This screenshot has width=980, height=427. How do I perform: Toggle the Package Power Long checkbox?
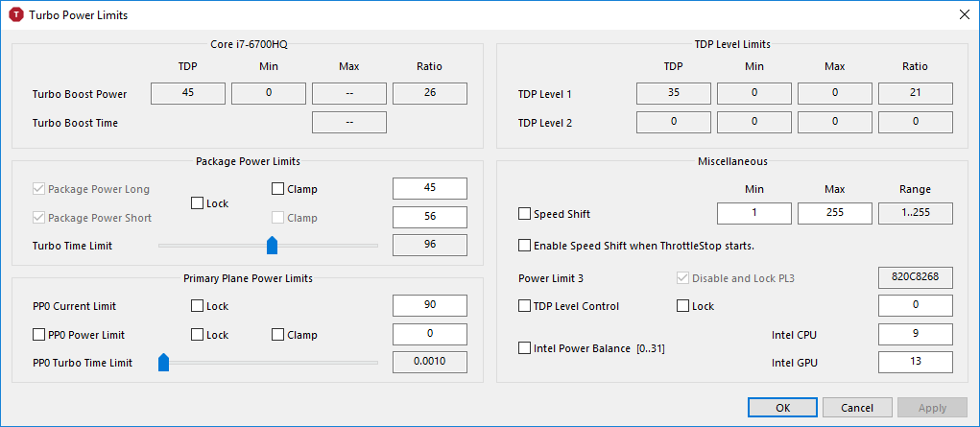(x=38, y=189)
